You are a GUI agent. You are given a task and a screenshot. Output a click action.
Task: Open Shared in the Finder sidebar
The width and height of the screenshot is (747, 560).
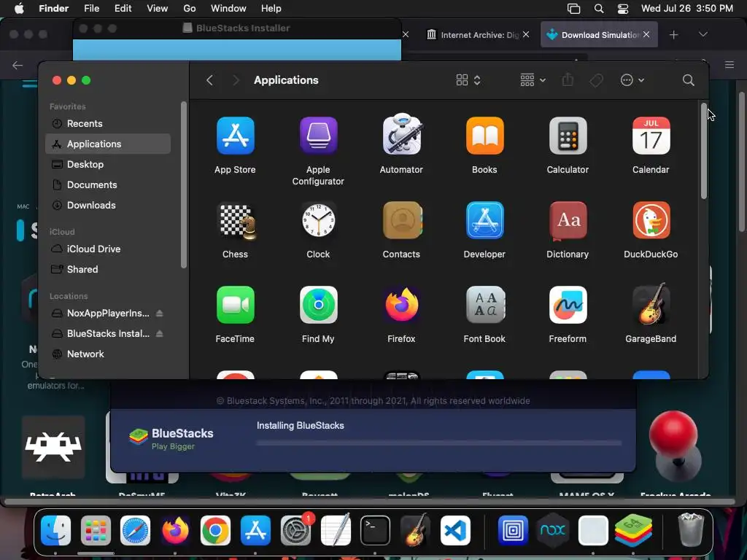tap(108, 270)
